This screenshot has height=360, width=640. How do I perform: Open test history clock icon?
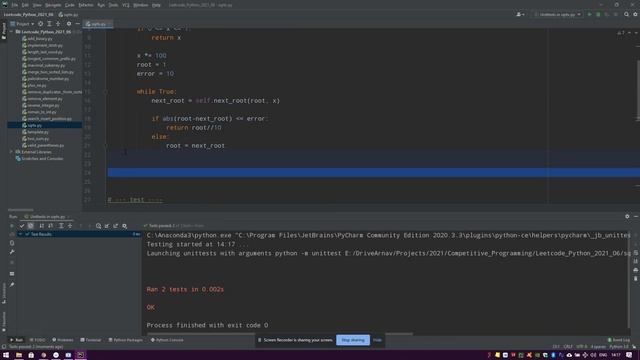click(98, 226)
